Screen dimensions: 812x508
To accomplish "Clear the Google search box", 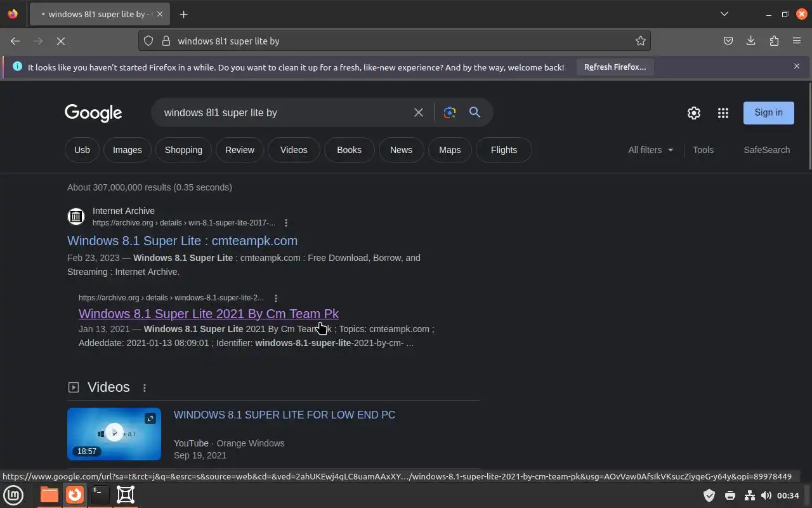I will pos(419,112).
